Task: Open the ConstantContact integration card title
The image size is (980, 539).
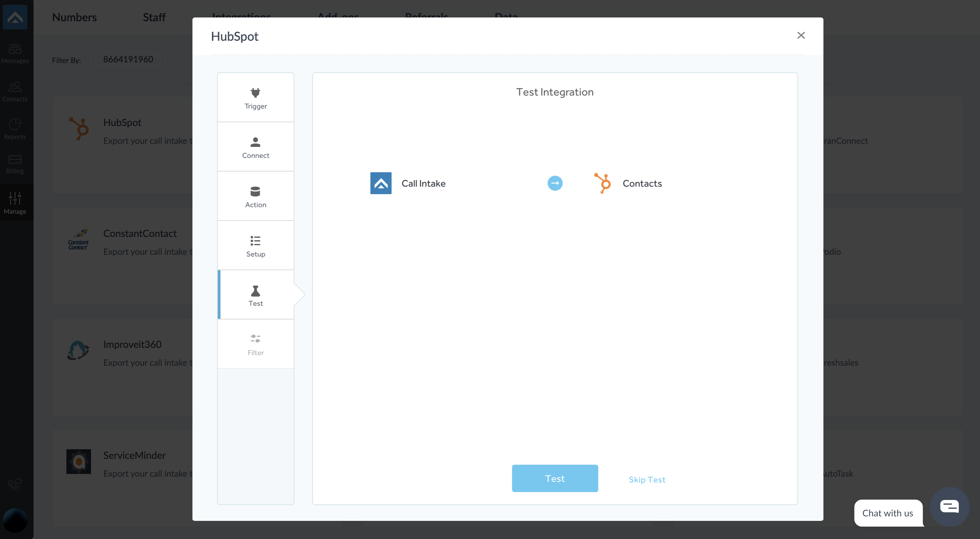Action: coord(140,233)
